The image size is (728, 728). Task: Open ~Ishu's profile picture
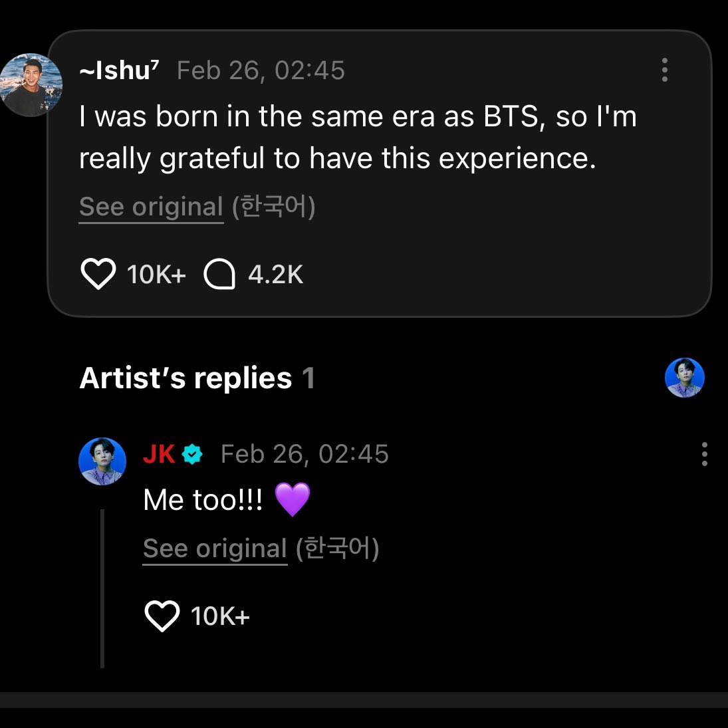point(31,85)
